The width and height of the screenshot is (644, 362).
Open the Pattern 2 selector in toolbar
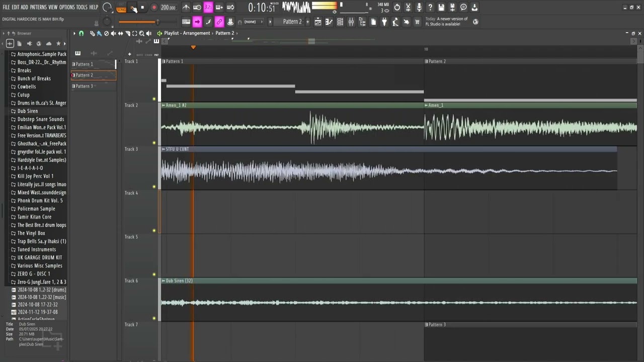(292, 22)
